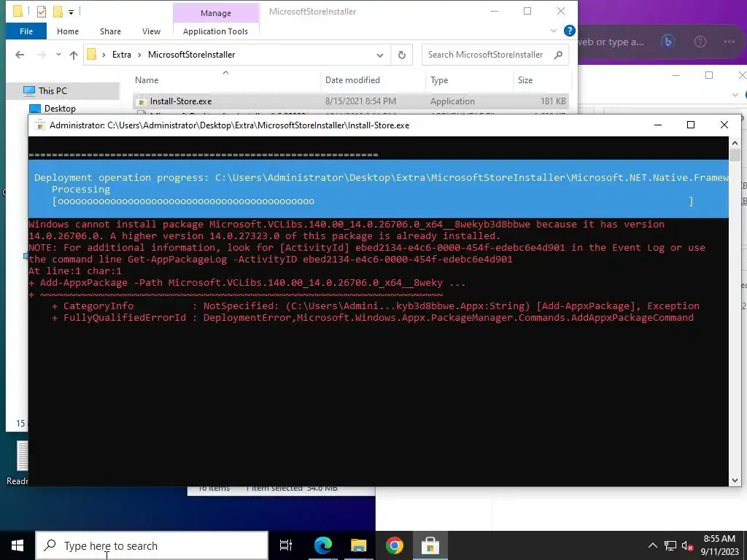The image size is (747, 560).
Task: Click the console vertical scrollbar thumb
Action: point(735,155)
